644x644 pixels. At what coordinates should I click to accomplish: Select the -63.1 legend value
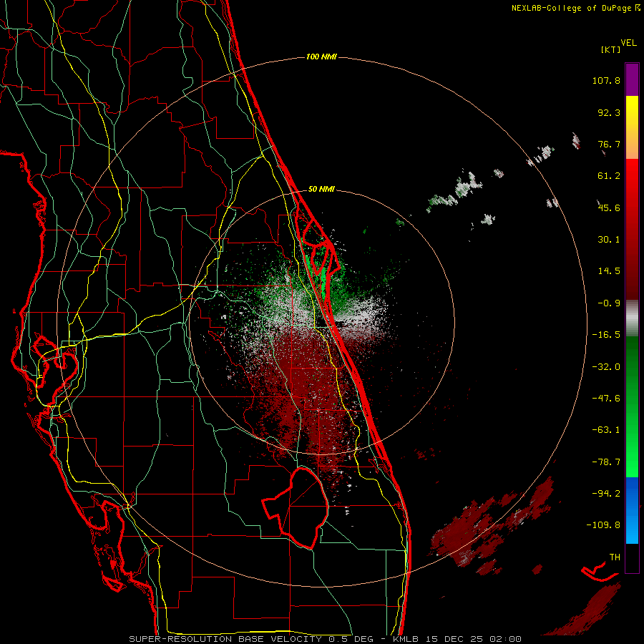606,430
